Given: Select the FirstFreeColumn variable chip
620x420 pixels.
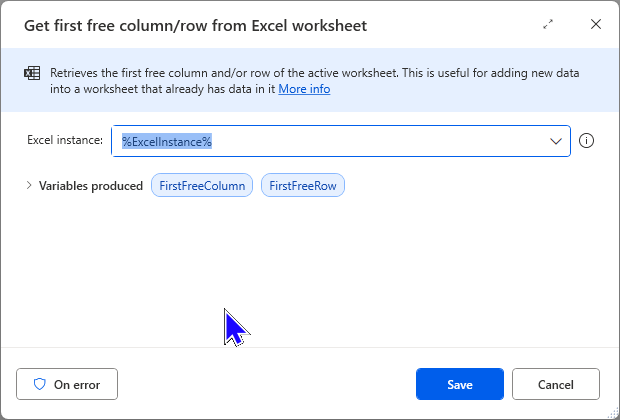Looking at the screenshot, I should click(202, 185).
